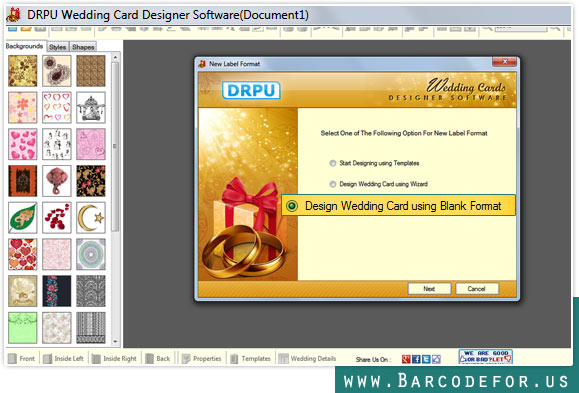Pick the grey scalloped pattern background
Screen dimensions: 579x393
pyautogui.click(x=91, y=291)
